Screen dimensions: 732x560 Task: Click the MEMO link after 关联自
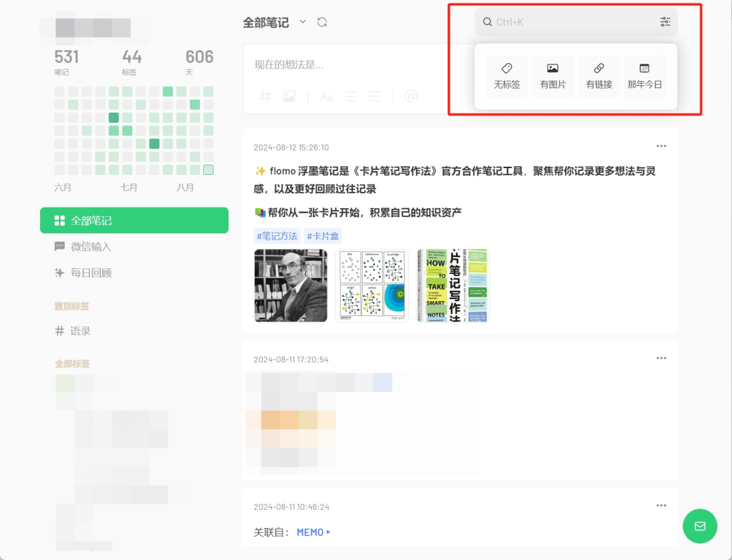point(313,532)
